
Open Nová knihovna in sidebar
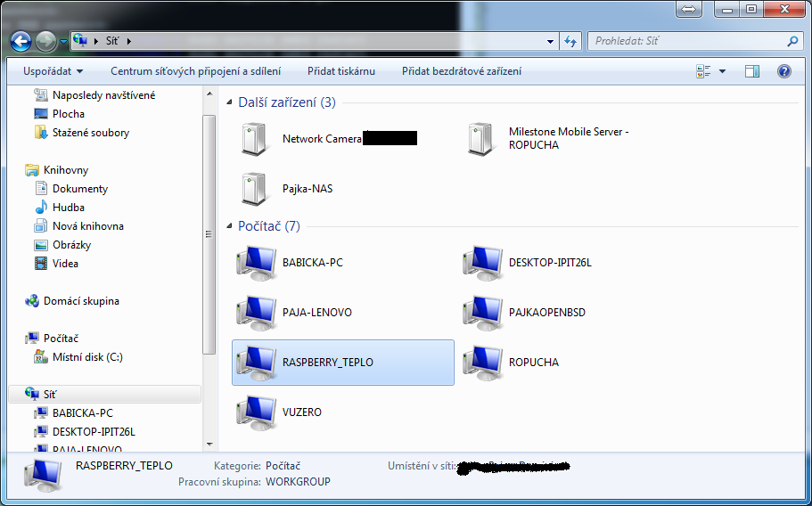click(78, 226)
